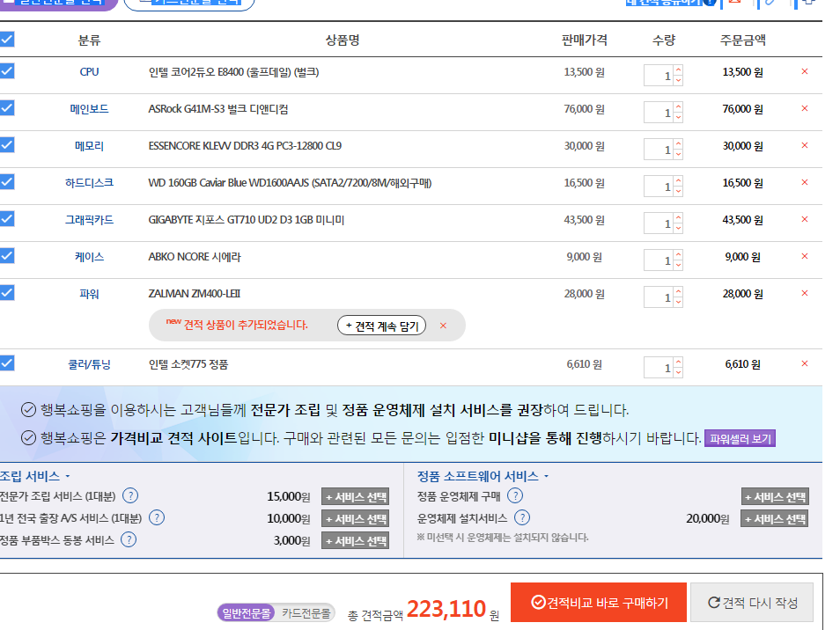Uncheck the 메모리 row checkbox

pyautogui.click(x=7, y=145)
